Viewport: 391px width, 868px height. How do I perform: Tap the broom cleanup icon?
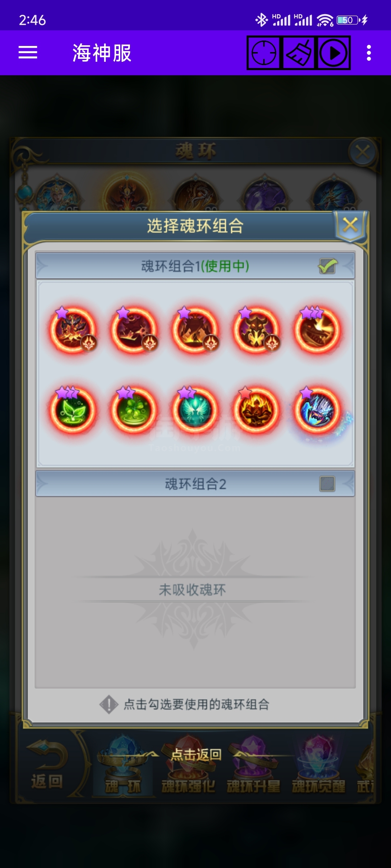pos(299,53)
